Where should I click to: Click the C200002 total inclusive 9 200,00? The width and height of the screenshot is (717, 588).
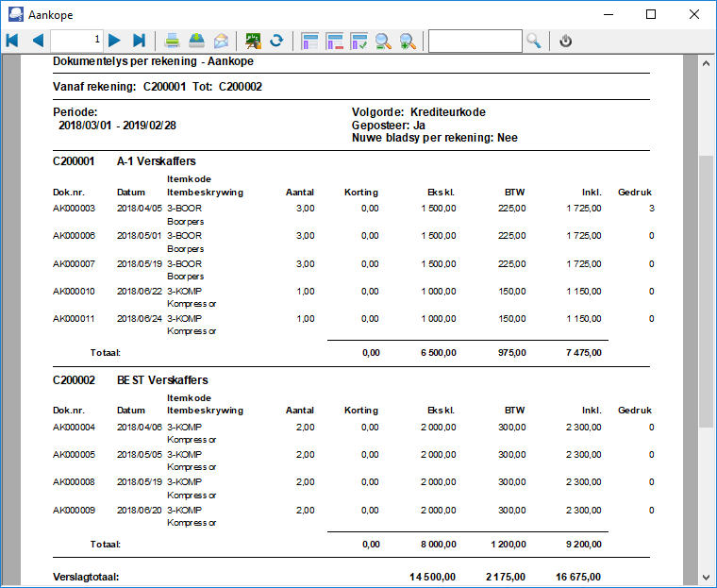coord(584,545)
